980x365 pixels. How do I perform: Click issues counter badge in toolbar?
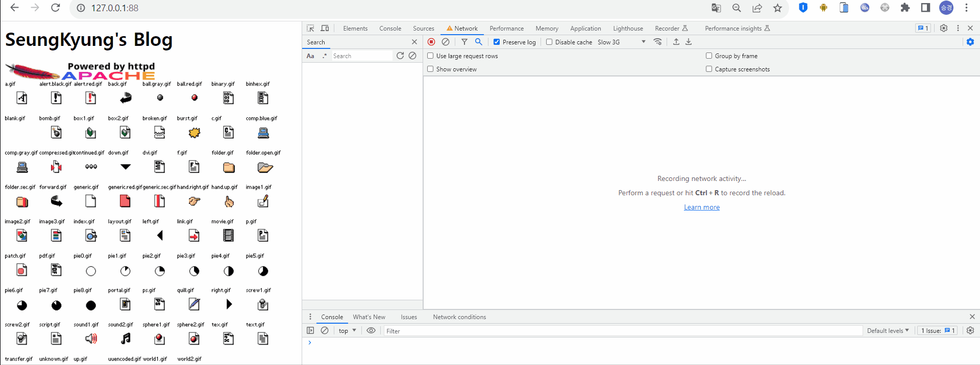923,28
